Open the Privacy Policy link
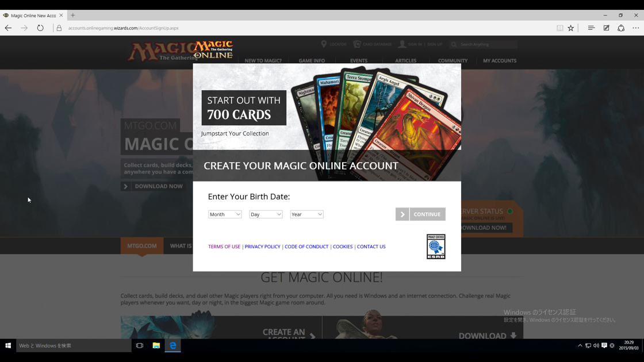 (262, 247)
